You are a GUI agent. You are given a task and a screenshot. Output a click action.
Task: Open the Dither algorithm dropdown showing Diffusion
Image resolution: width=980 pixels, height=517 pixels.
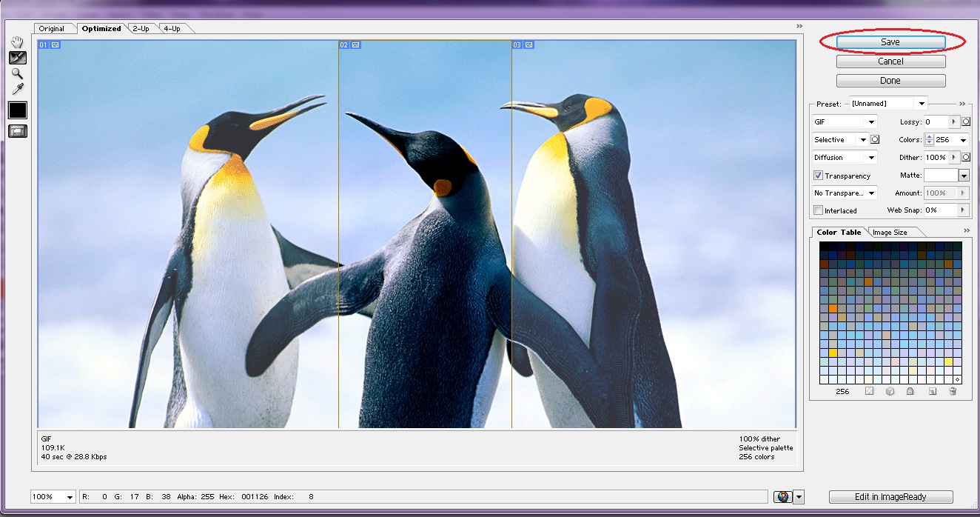point(844,157)
